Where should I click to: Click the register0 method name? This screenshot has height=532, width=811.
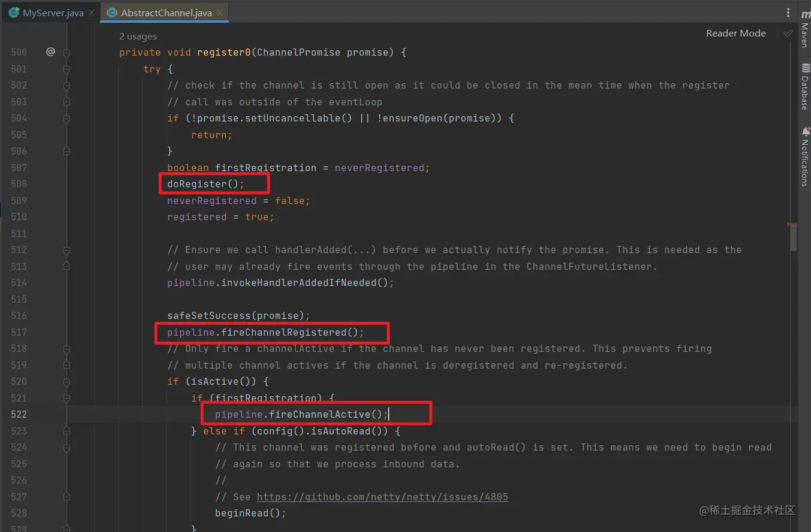(x=223, y=53)
